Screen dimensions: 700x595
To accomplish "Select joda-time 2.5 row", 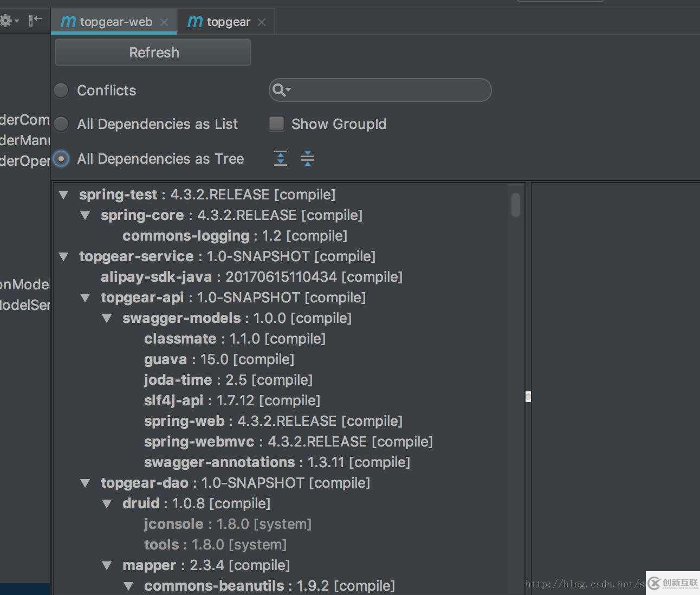I will (228, 380).
